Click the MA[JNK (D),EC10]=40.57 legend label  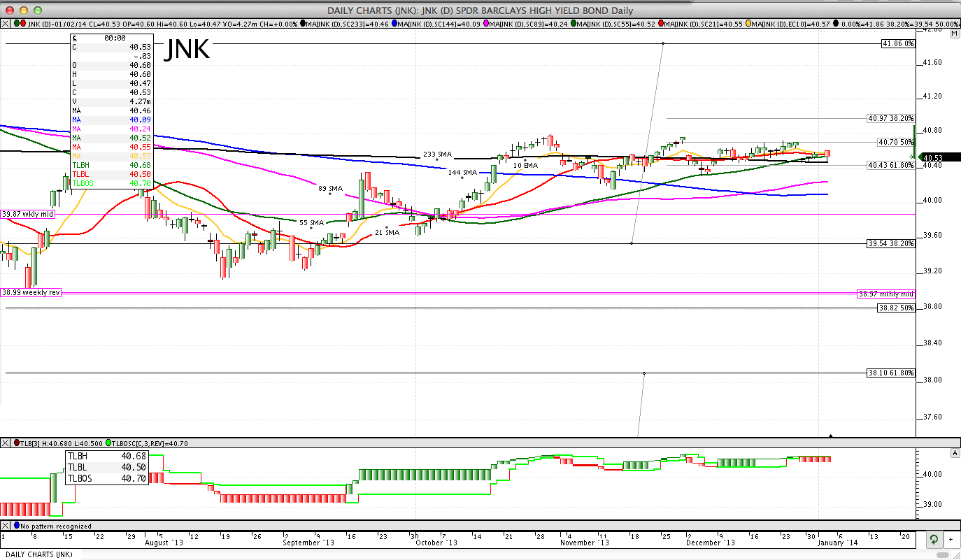(x=792, y=23)
